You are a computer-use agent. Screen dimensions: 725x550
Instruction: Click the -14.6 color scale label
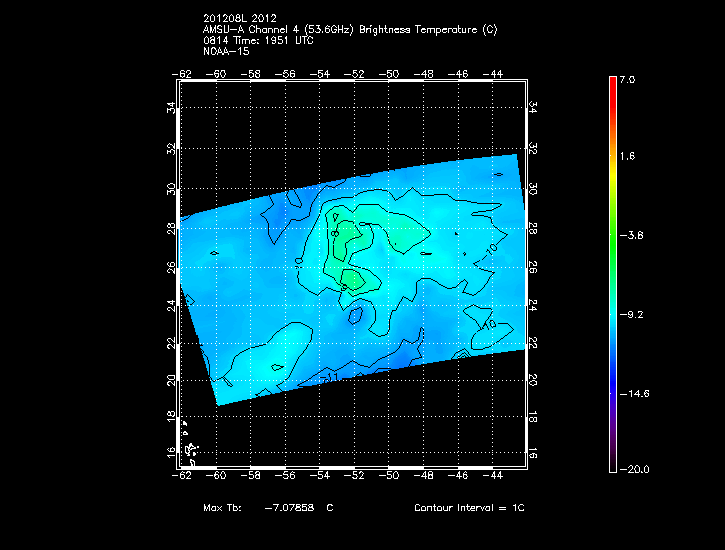(x=634, y=394)
